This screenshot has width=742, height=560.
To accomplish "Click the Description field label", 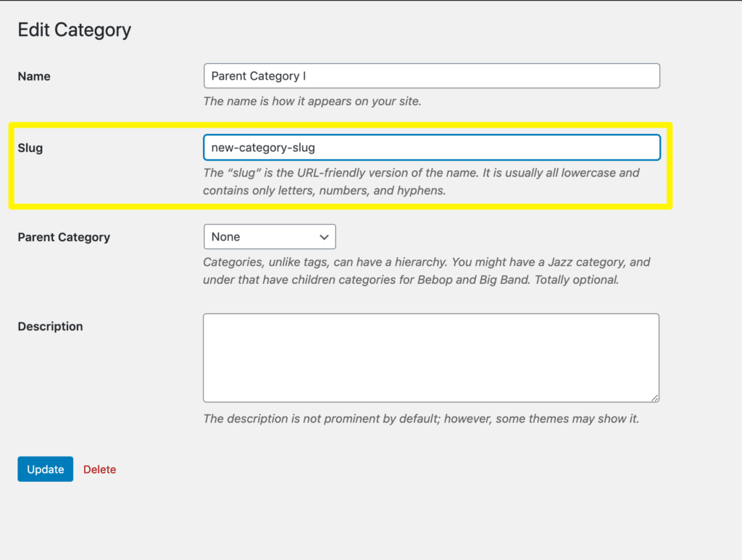I will coord(50,326).
